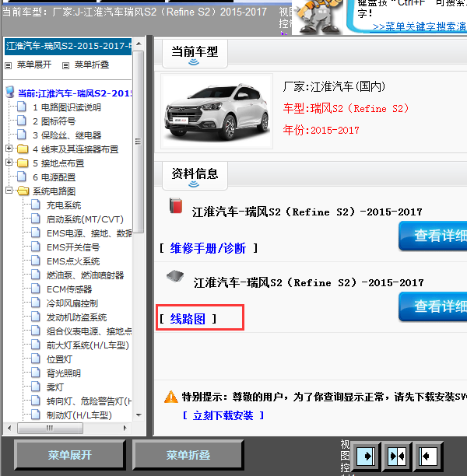The image size is (467, 476).
Task: Click the left-arrow view control icon
Action: pyautogui.click(x=428, y=456)
